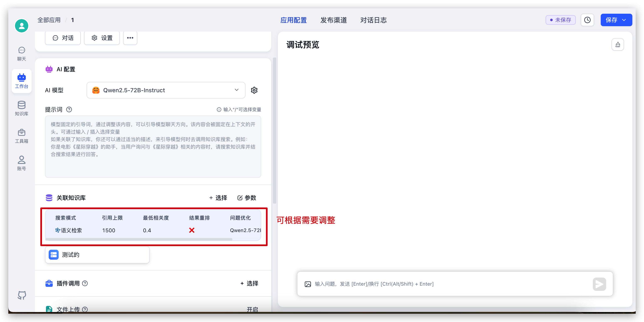
Task: Switch to the 对话日志 tab
Action: tap(373, 20)
